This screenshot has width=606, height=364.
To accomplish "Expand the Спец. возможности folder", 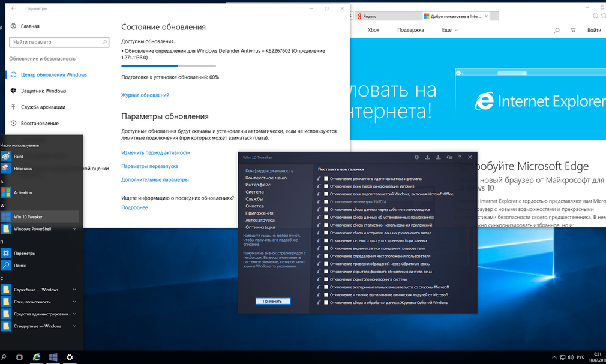I will [x=74, y=302].
